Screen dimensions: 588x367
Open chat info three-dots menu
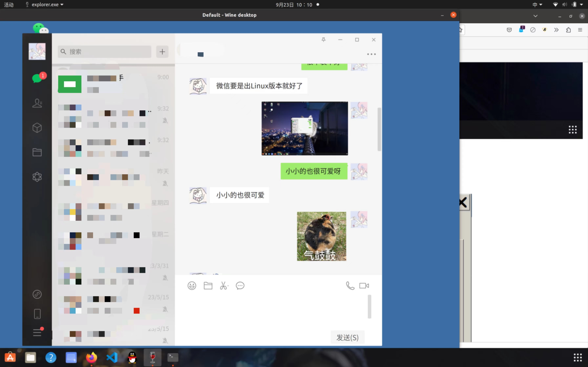371,54
